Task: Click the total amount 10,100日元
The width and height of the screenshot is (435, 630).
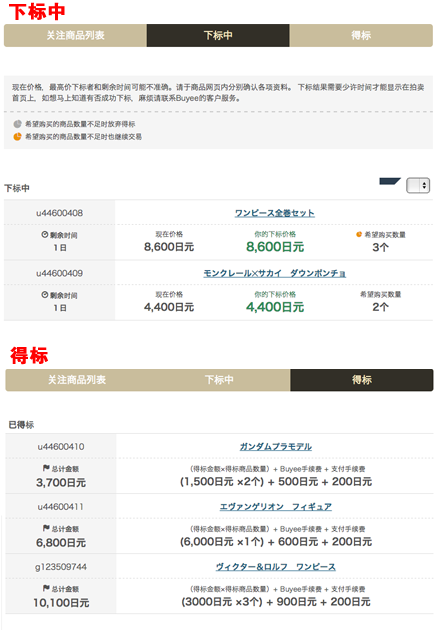Action: pos(61,603)
